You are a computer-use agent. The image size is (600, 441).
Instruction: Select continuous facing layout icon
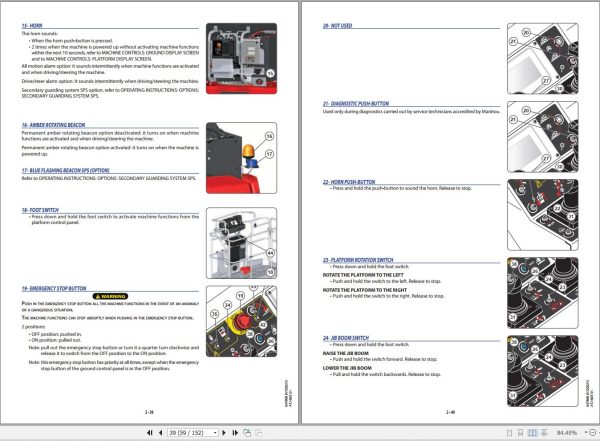pos(544,433)
